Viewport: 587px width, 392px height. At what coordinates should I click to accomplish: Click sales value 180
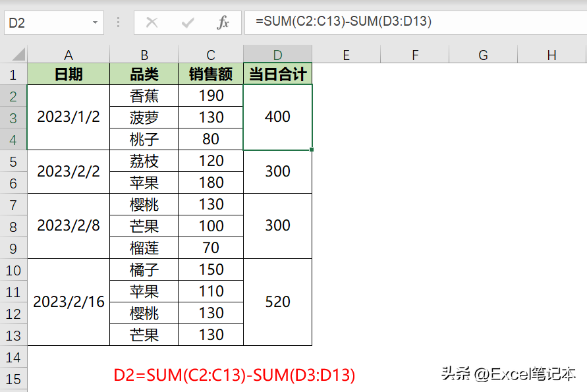(x=211, y=182)
